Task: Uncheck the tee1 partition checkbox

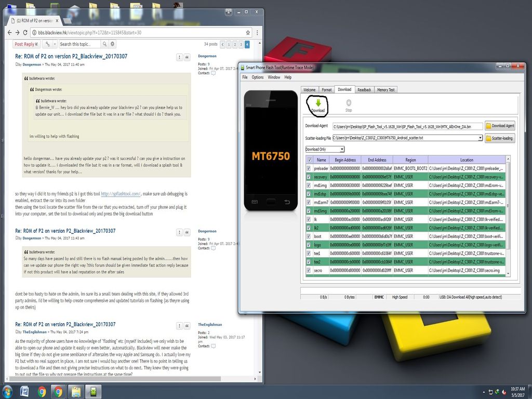Action: [x=309, y=253]
